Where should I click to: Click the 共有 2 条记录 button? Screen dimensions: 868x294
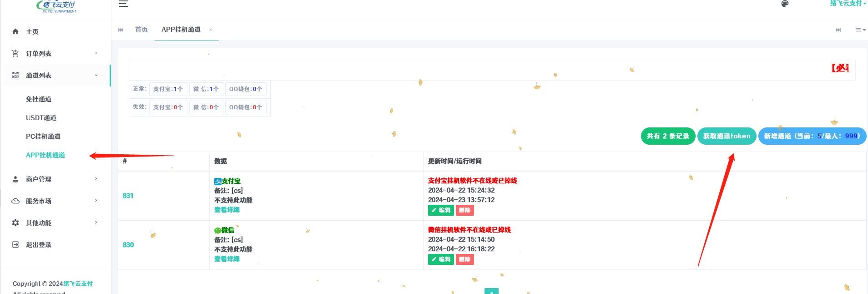(x=668, y=136)
